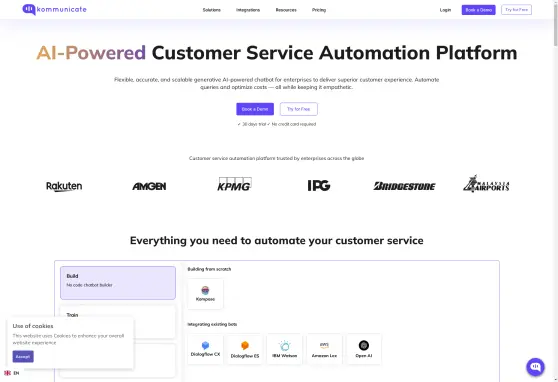Click the KPMG logo

tap(234, 184)
